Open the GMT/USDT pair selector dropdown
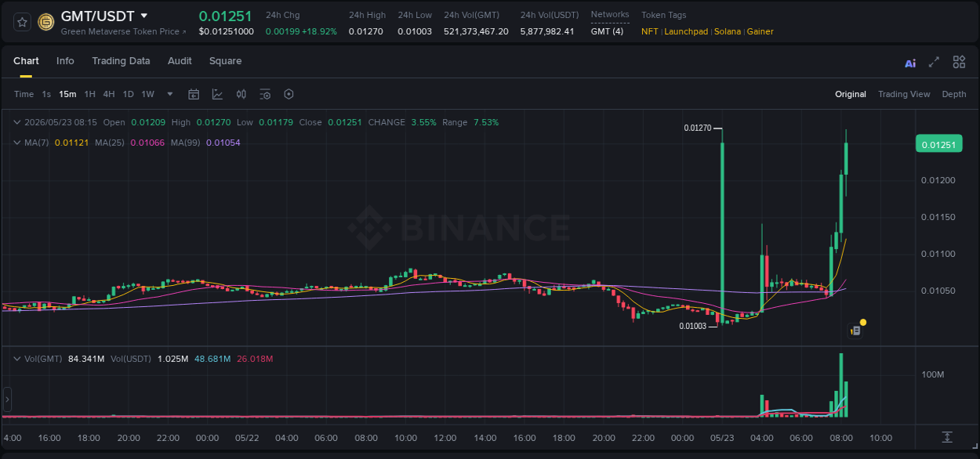This screenshot has width=980, height=459. point(143,16)
